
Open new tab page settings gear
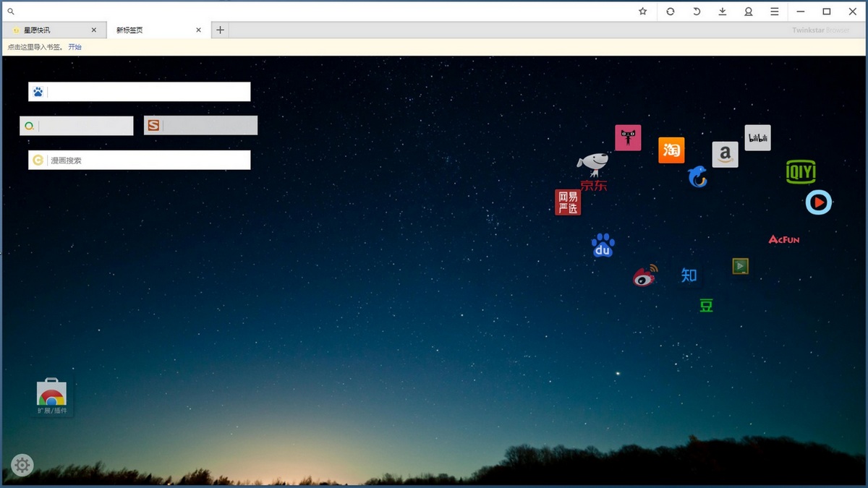[22, 465]
